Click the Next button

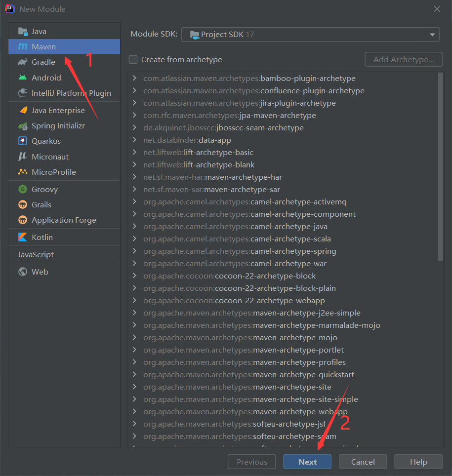coord(307,462)
